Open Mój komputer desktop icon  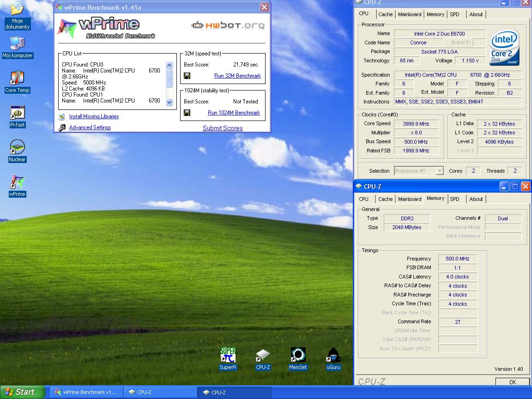tap(17, 48)
